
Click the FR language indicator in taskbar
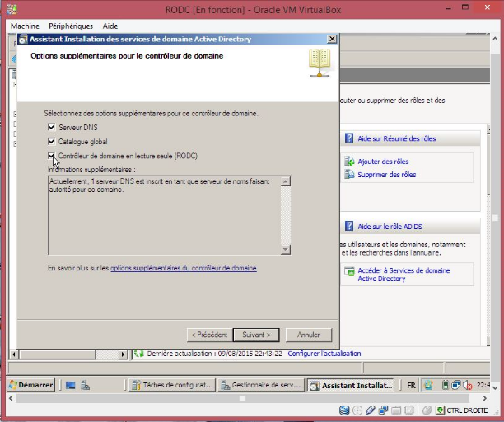(x=411, y=386)
